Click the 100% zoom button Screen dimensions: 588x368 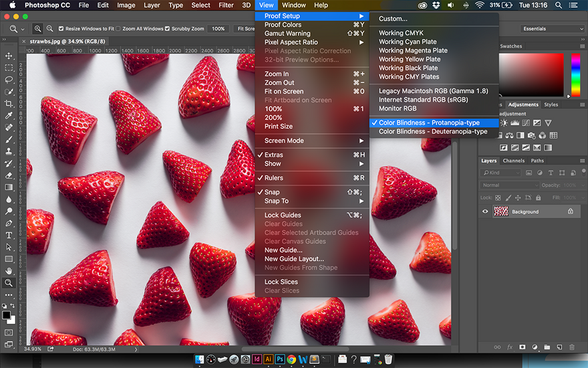[218, 29]
